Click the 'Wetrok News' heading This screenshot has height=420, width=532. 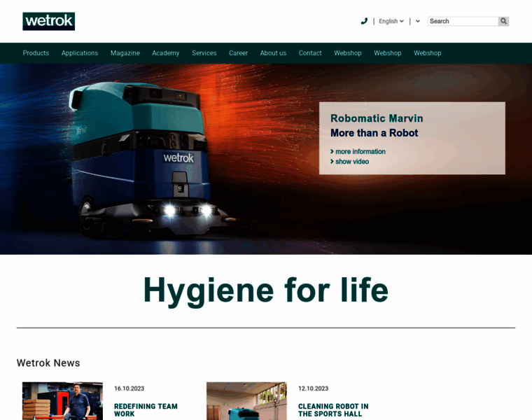pyautogui.click(x=48, y=363)
